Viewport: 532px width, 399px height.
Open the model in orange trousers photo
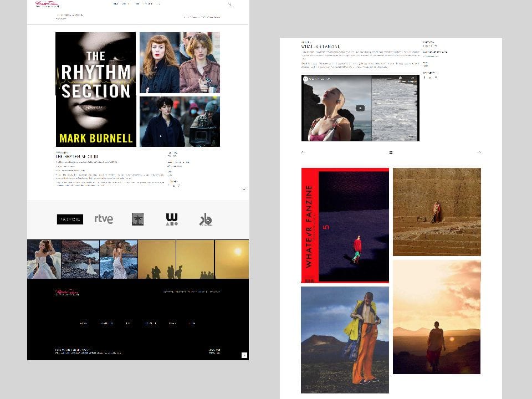pyautogui.click(x=345, y=340)
